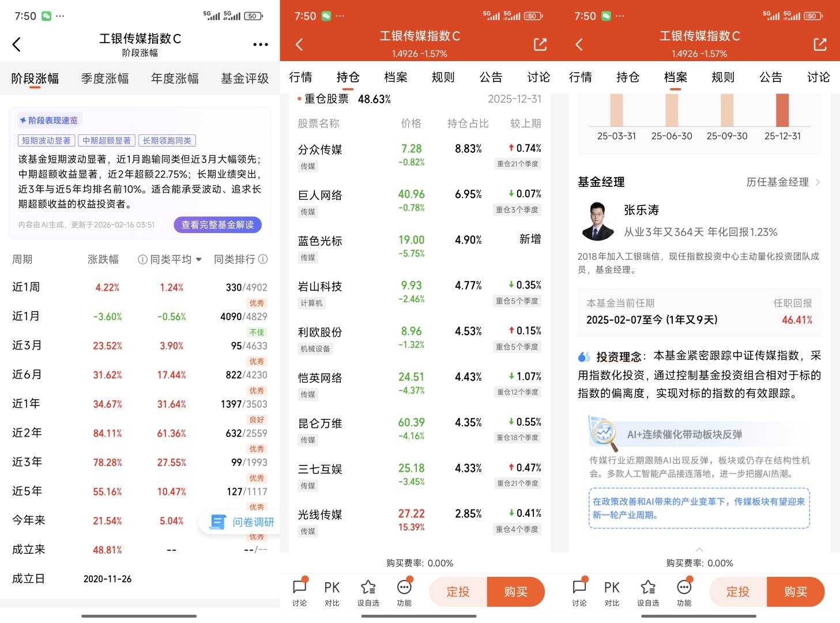Image resolution: width=840 pixels, height=623 pixels.
Task: Tap the 任职回报 46.41% value
Action: click(x=797, y=320)
